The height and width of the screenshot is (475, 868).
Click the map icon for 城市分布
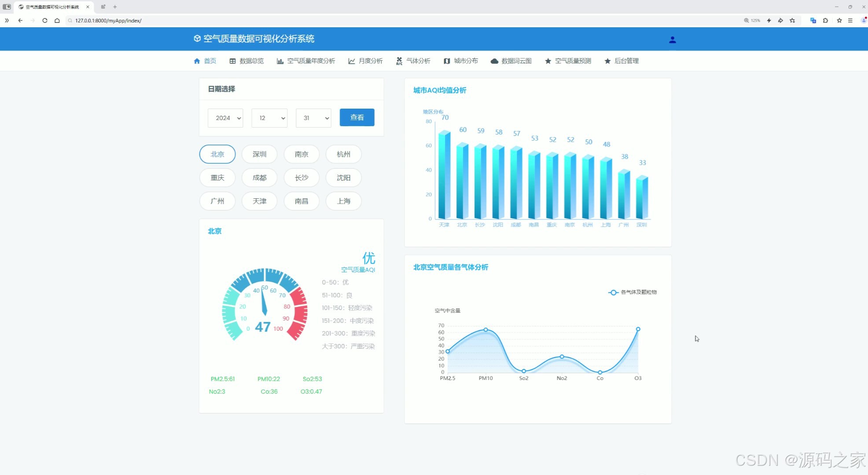447,61
